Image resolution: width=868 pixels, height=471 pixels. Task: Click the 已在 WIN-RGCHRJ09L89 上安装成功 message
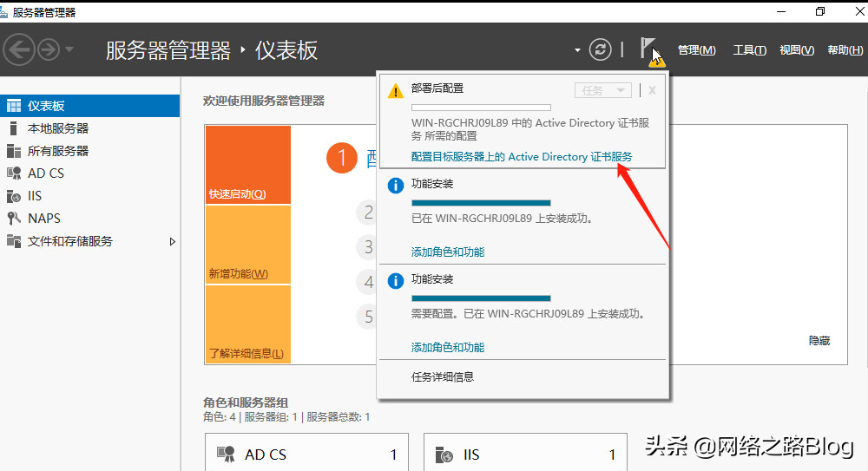click(x=502, y=219)
